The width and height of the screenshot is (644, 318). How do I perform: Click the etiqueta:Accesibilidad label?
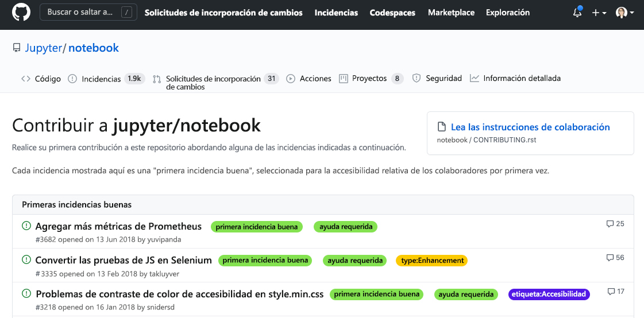coord(549,294)
